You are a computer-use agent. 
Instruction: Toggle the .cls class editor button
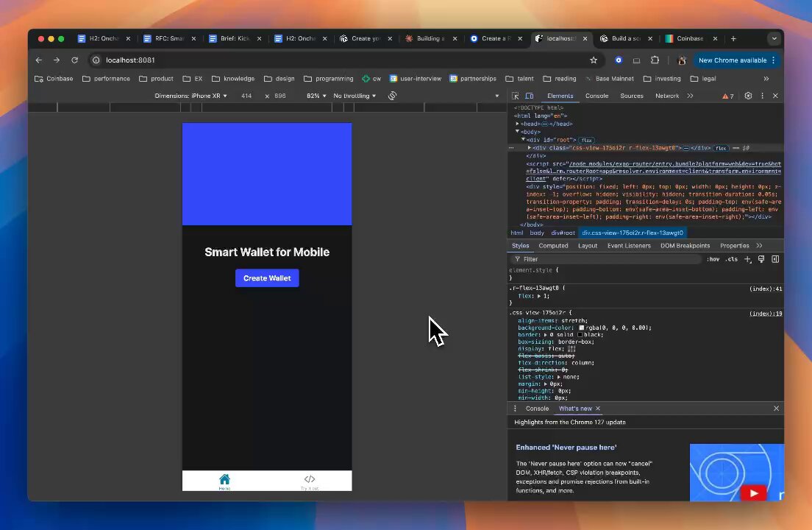click(731, 259)
